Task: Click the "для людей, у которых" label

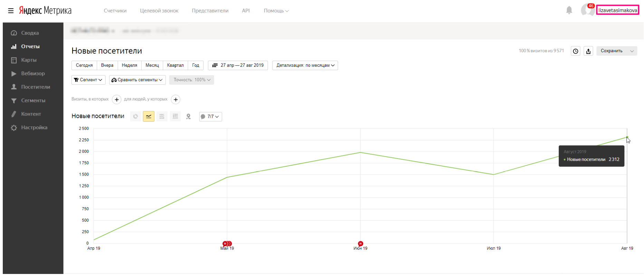Action: (146, 99)
